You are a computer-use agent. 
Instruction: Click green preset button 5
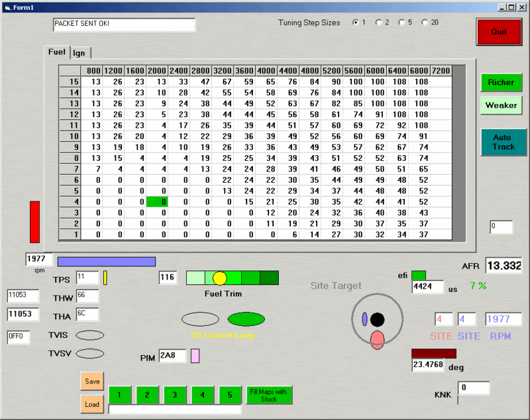coord(230,395)
